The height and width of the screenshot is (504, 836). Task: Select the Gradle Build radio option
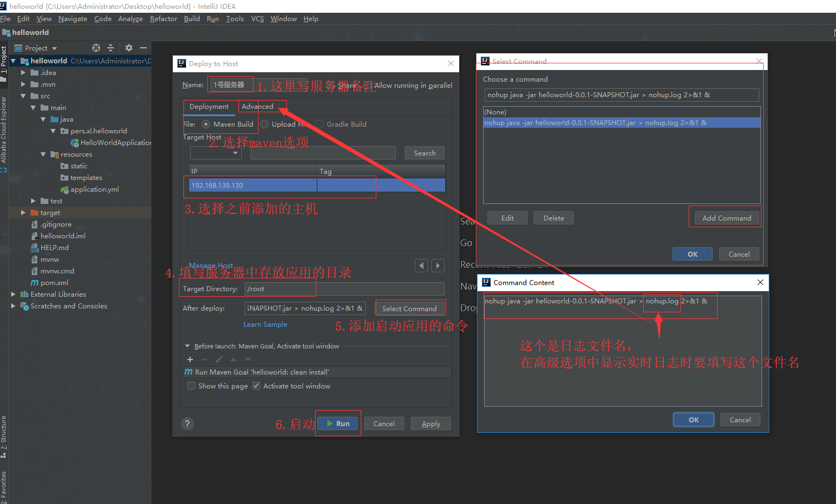click(x=320, y=124)
